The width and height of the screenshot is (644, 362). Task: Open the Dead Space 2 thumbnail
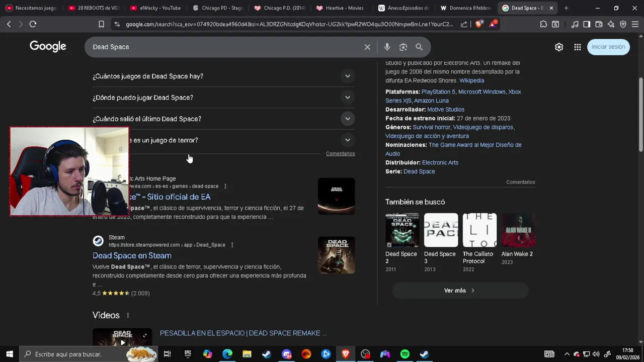402,230
